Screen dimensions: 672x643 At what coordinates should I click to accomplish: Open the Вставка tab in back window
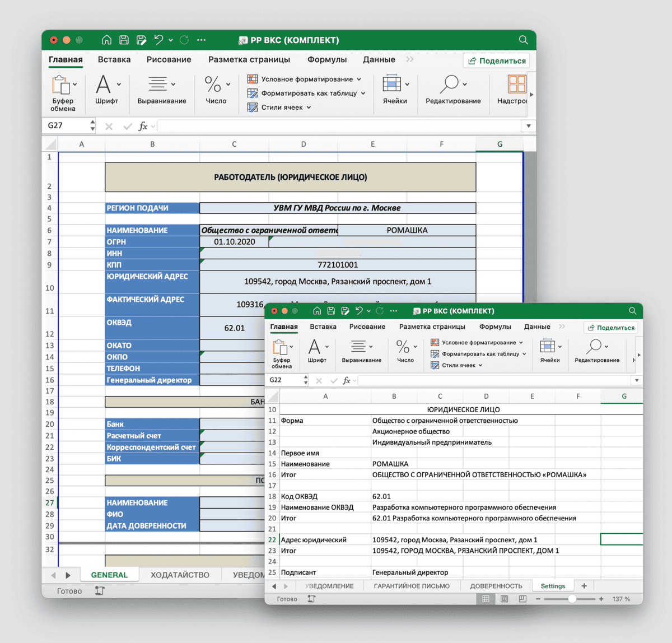pyautogui.click(x=114, y=59)
